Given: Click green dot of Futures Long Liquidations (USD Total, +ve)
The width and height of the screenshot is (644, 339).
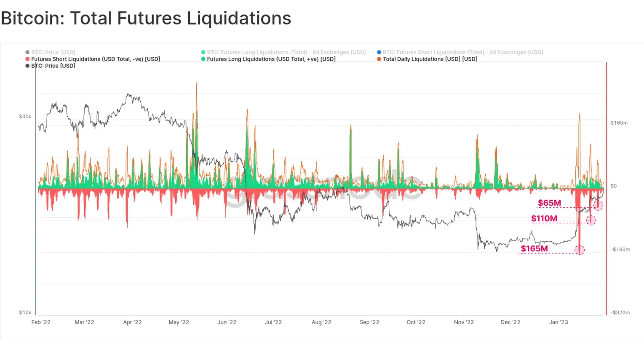Looking at the screenshot, I should (x=203, y=59).
